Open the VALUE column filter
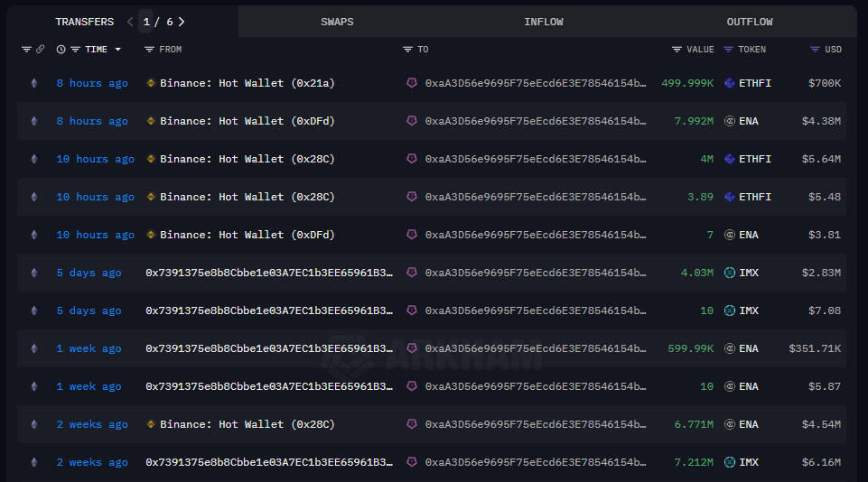The width and height of the screenshot is (868, 482). point(677,50)
